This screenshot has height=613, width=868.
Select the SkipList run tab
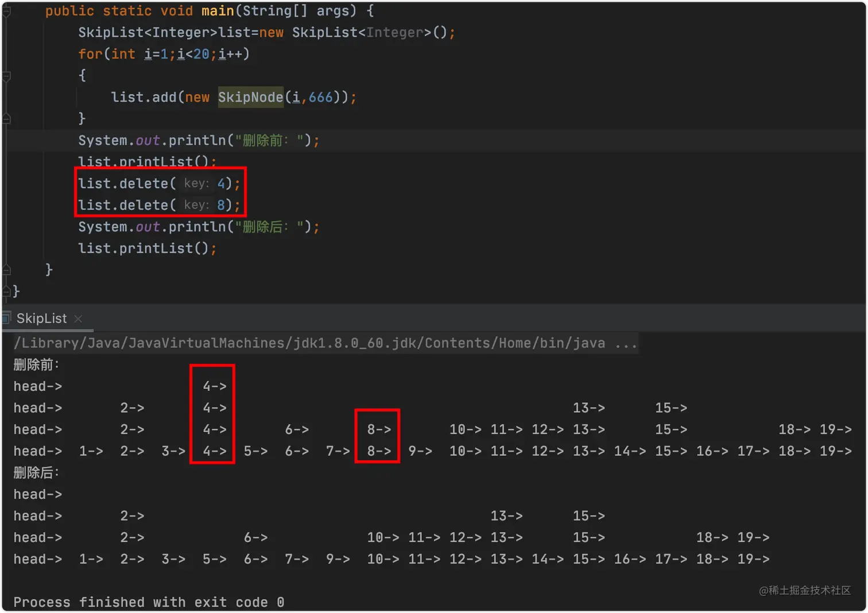click(x=41, y=319)
